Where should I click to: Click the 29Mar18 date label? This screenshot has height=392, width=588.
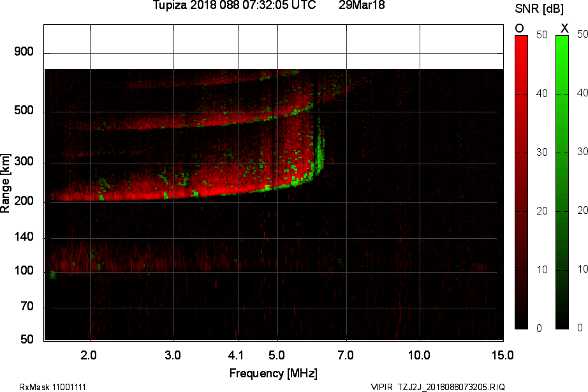click(362, 5)
